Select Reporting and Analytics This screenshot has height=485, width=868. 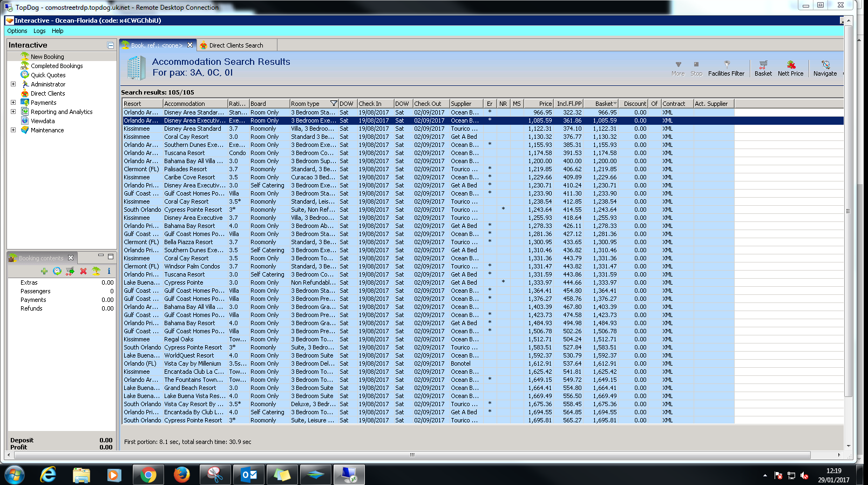pos(62,112)
